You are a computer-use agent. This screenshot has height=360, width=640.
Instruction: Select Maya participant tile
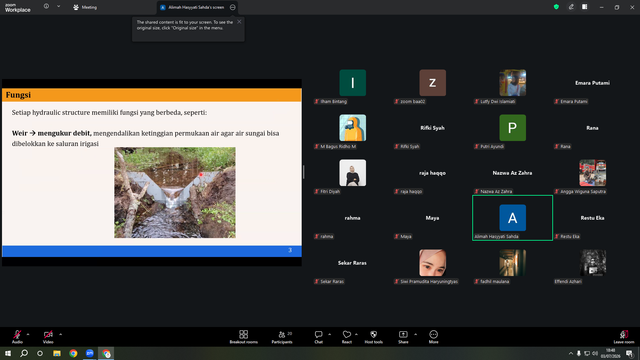[433, 218]
